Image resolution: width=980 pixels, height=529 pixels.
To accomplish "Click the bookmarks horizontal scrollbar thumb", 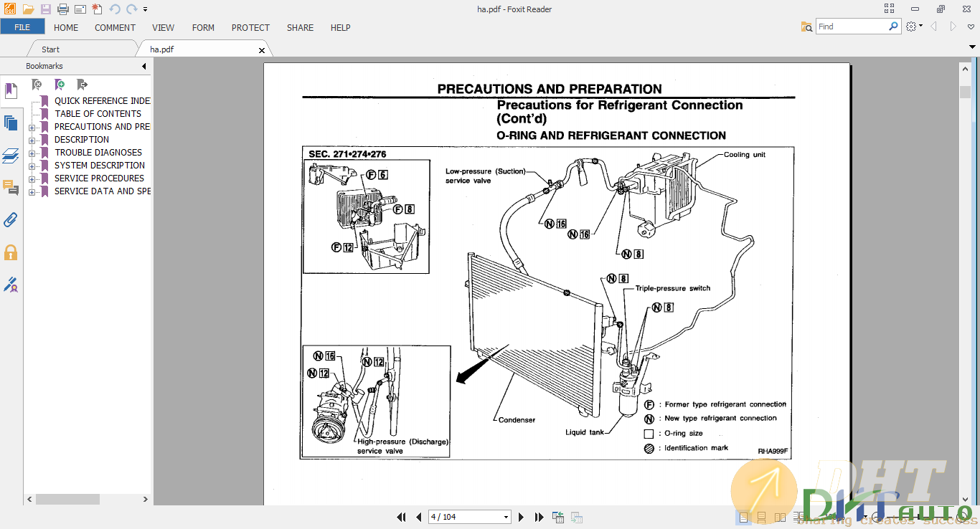I will tap(67, 499).
